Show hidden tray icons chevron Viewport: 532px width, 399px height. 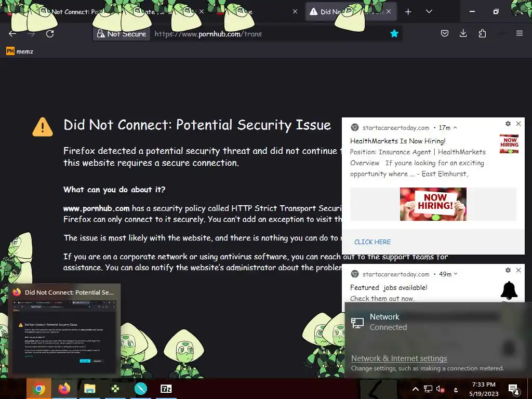coord(415,389)
